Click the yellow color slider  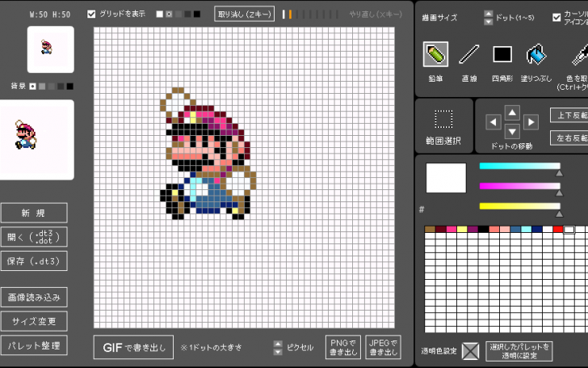tap(520, 205)
